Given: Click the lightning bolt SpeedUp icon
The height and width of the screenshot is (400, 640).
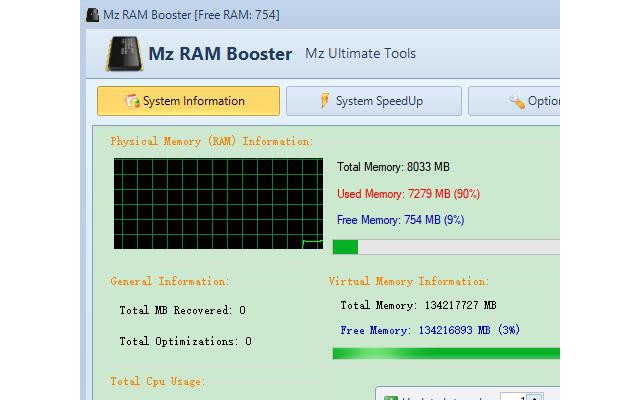Looking at the screenshot, I should click(x=325, y=100).
